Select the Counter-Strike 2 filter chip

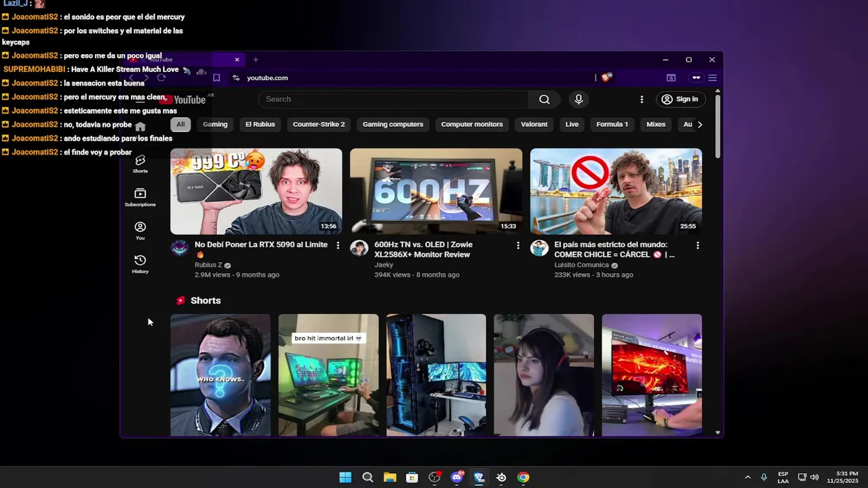tap(319, 124)
